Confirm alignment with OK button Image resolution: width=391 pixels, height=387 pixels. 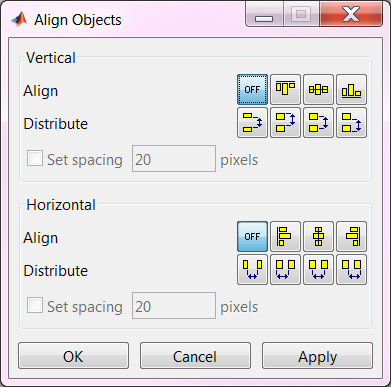(73, 356)
